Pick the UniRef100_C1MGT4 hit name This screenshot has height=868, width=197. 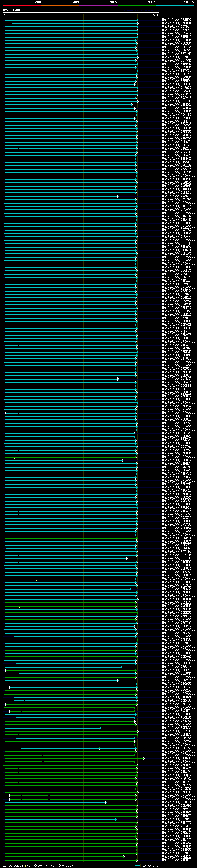(177, 142)
